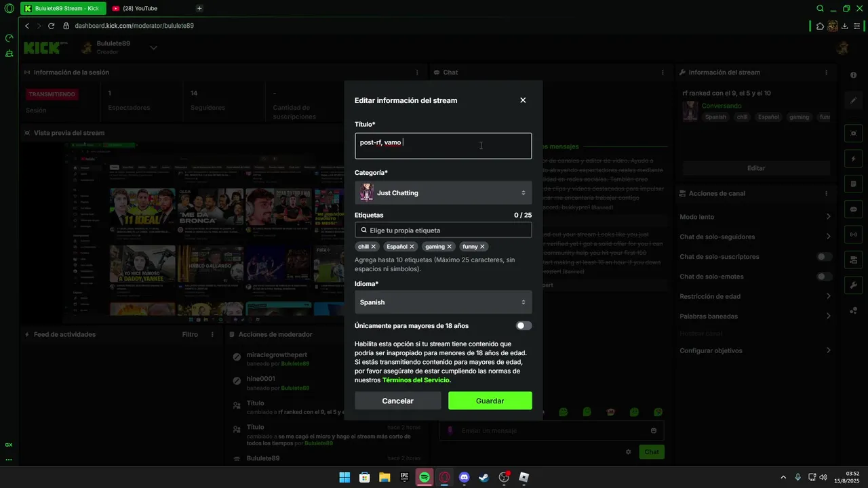
Task: Close the Editar información del stream dialog
Action: (x=523, y=100)
